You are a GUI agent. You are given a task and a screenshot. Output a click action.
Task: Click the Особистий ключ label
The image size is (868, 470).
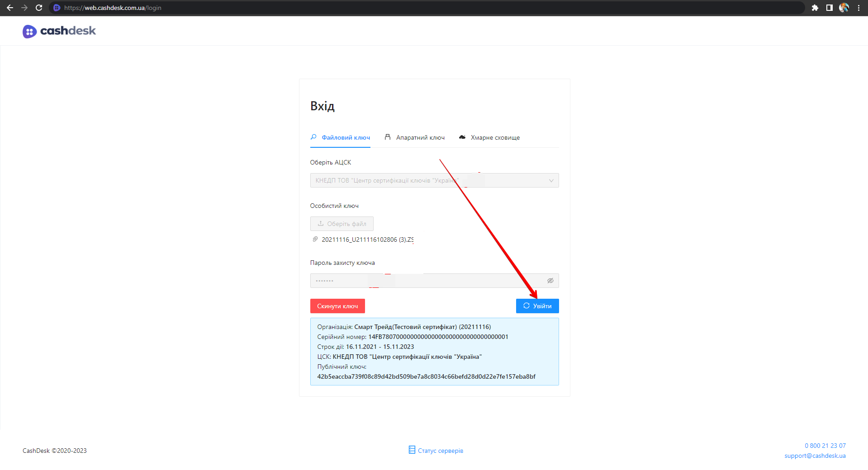click(334, 206)
